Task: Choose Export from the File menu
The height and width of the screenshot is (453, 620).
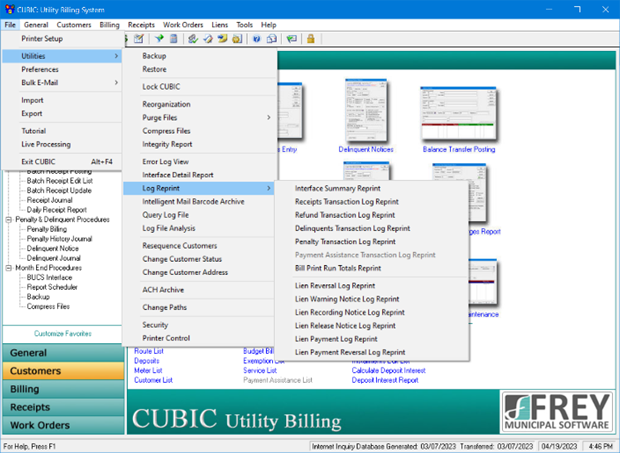Action: 62,113
